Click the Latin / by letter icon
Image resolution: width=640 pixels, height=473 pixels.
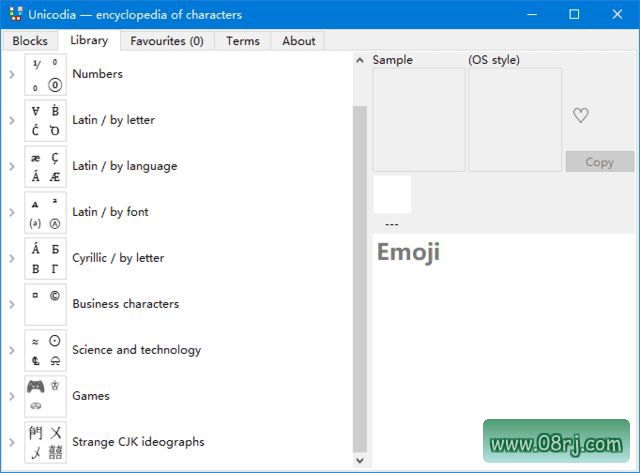click(45, 120)
